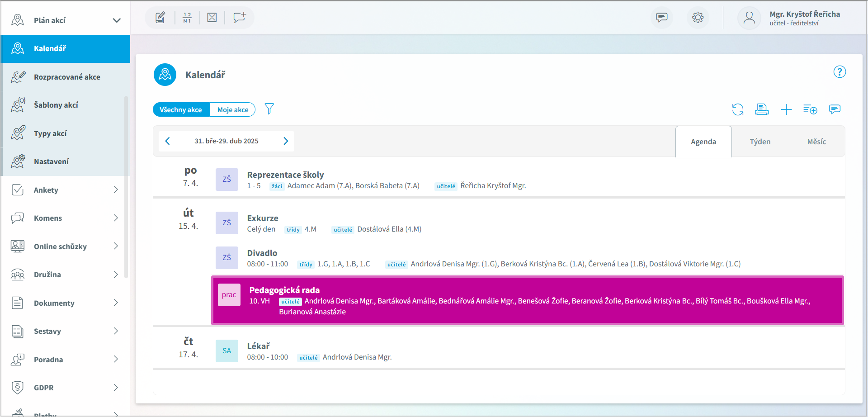The height and width of the screenshot is (417, 868).
Task: Select Všechny akce toggle
Action: click(181, 109)
